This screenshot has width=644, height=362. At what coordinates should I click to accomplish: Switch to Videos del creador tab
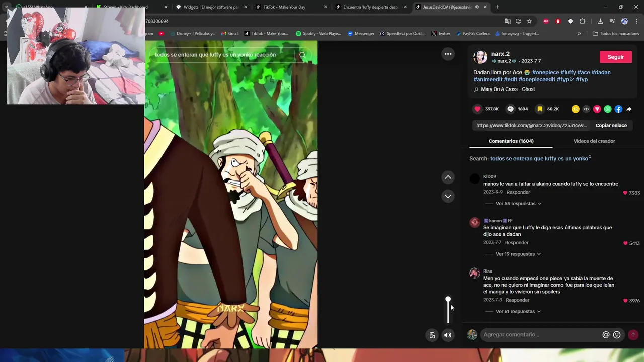594,141
